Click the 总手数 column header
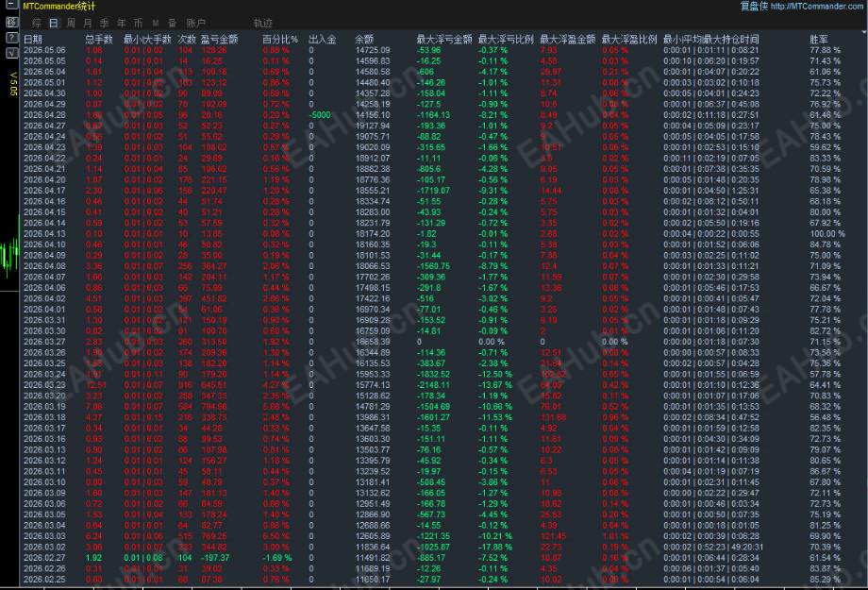This screenshot has width=868, height=590. pyautogui.click(x=99, y=40)
